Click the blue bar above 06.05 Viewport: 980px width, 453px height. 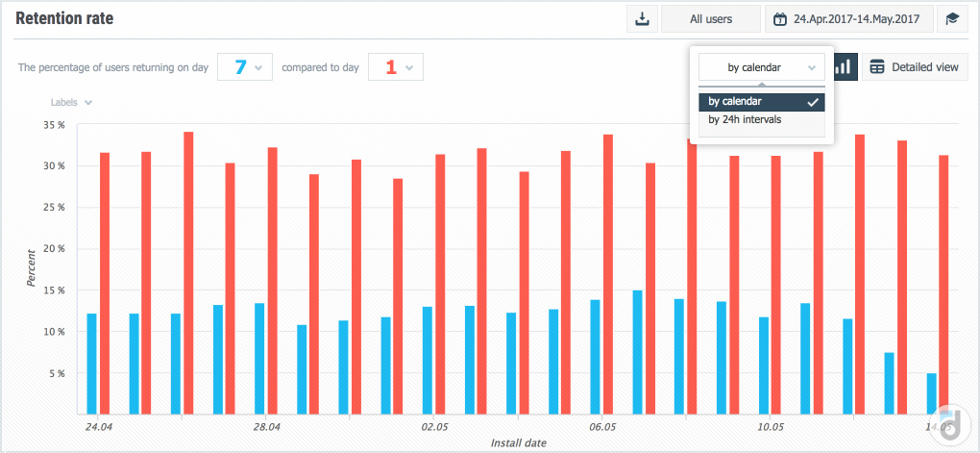point(596,356)
